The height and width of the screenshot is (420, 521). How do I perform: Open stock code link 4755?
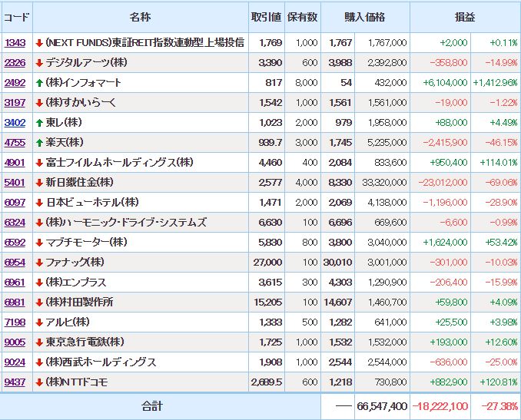[x=15, y=143]
